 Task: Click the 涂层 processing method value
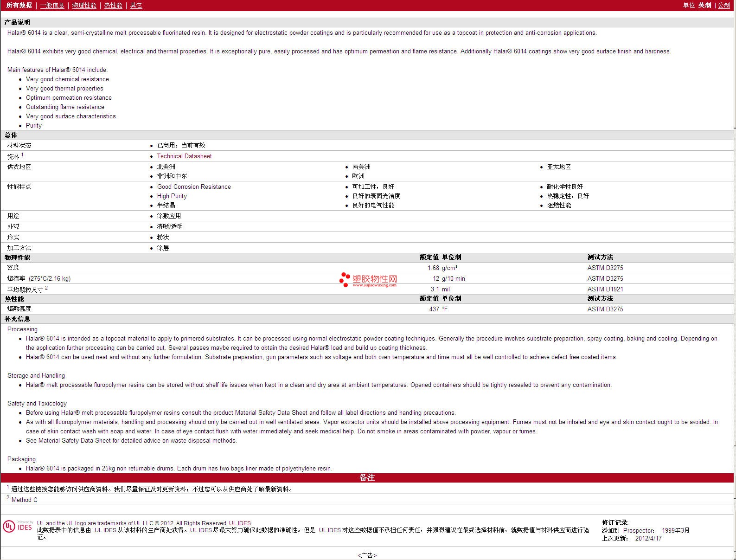pyautogui.click(x=163, y=248)
